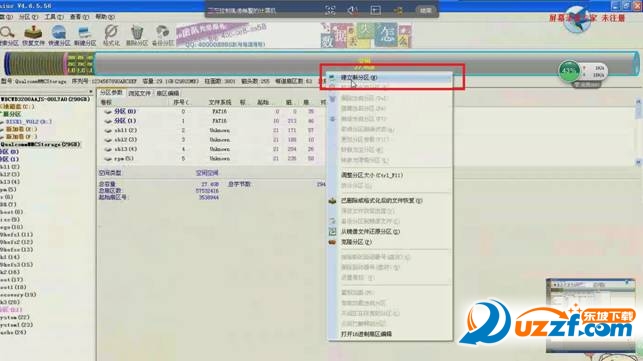Image resolution: width=643 pixels, height=361 pixels.
Task: Select QualcommMMCStorage (29GB) in tree
Action: [40, 144]
